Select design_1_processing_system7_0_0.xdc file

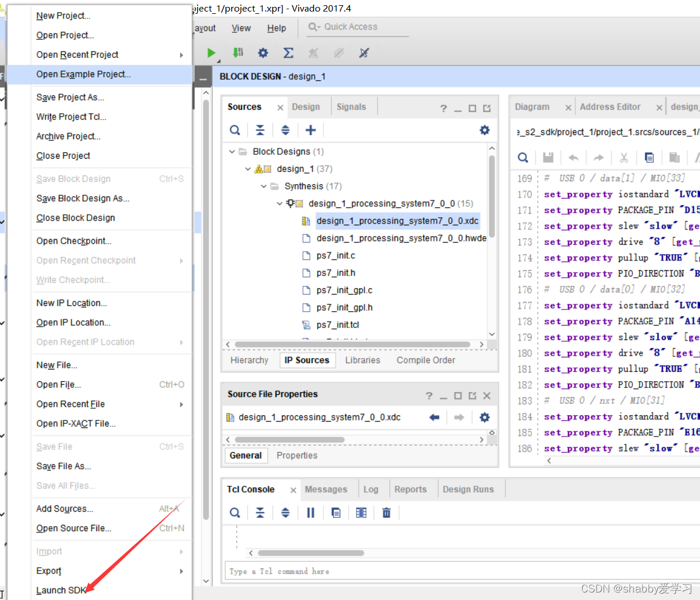pyautogui.click(x=397, y=221)
